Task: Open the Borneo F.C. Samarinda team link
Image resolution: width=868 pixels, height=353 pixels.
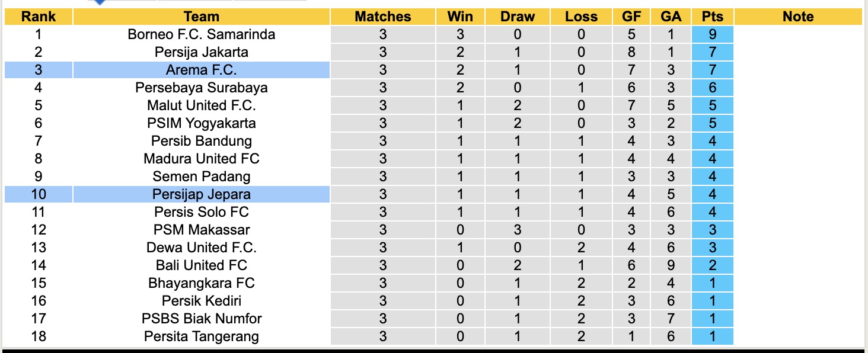Action: (x=201, y=34)
